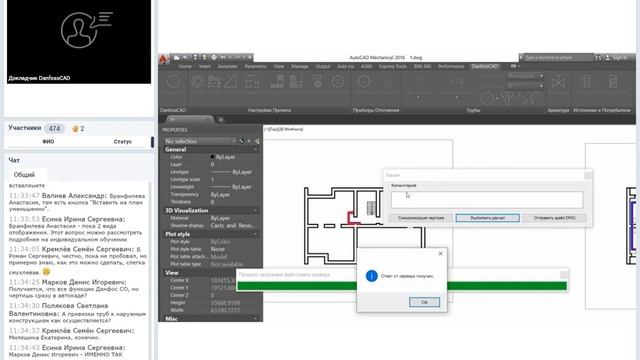The height and width of the screenshot is (360, 640).
Task: Open the AutoCAD application menu button
Action: point(164,59)
